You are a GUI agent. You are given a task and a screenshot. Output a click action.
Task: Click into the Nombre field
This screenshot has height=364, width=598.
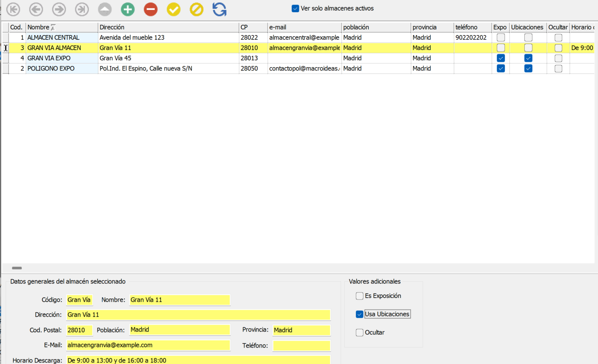coord(180,300)
